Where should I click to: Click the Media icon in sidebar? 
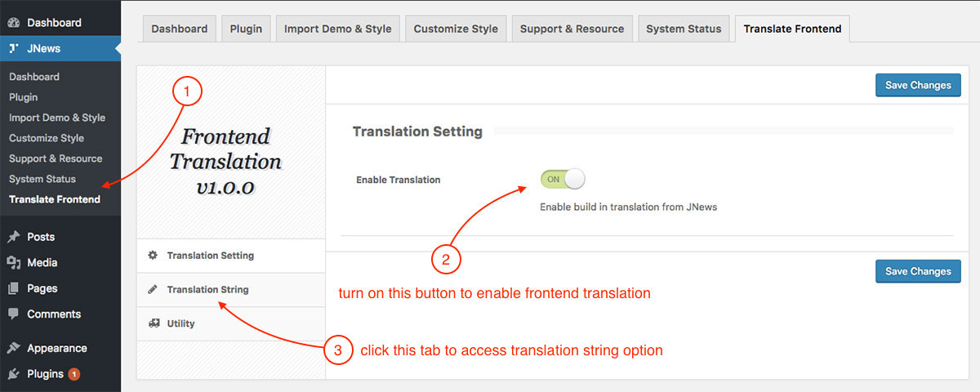point(13,263)
